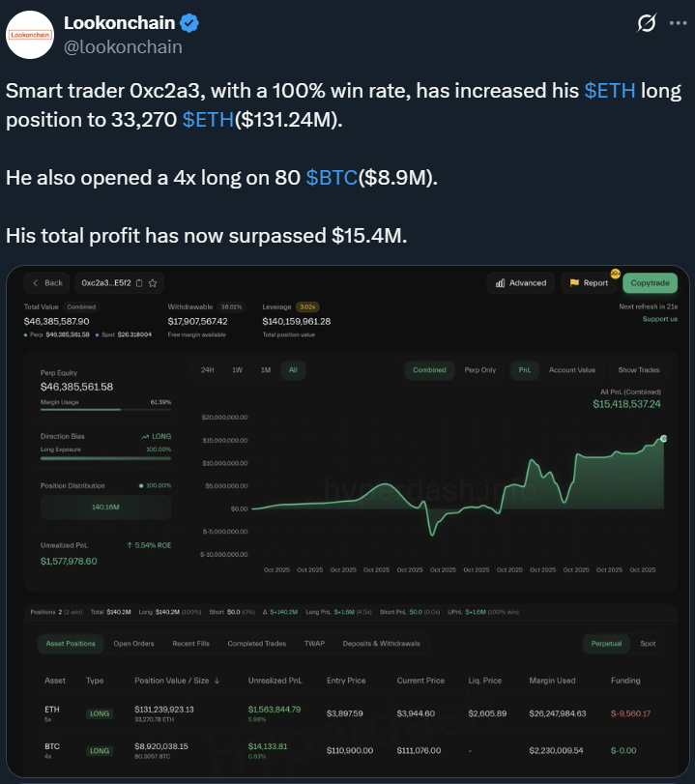Open the Advanced chart view
Image resolution: width=695 pixels, height=784 pixels.
tap(520, 283)
